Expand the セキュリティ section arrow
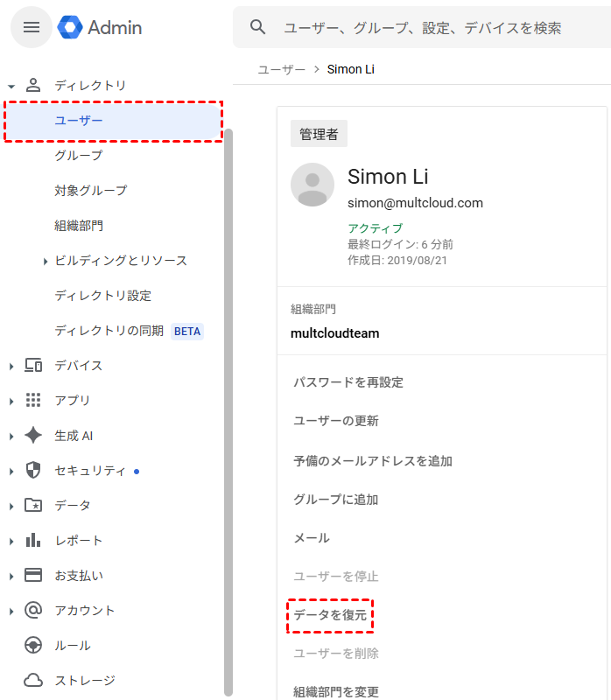 (11, 471)
